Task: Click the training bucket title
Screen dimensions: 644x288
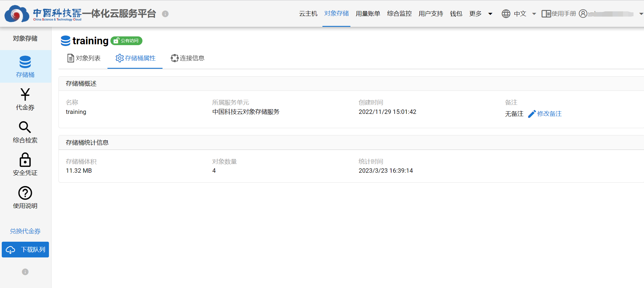Action: tap(90, 41)
